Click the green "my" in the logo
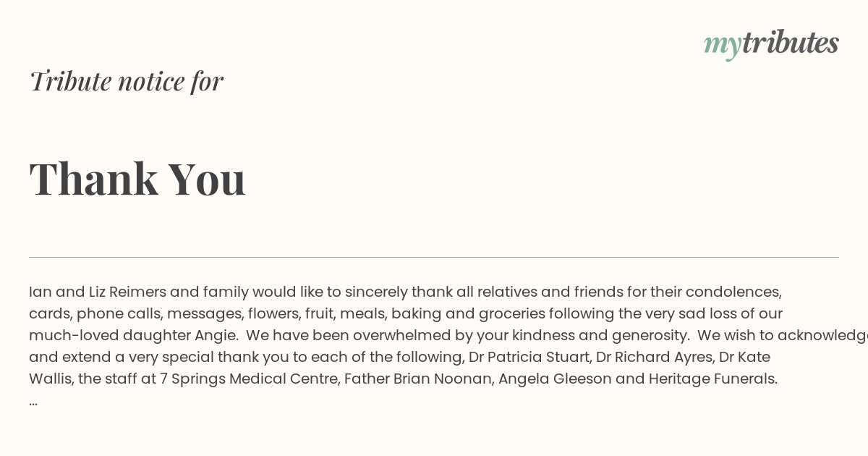This screenshot has width=868, height=456. (x=722, y=45)
